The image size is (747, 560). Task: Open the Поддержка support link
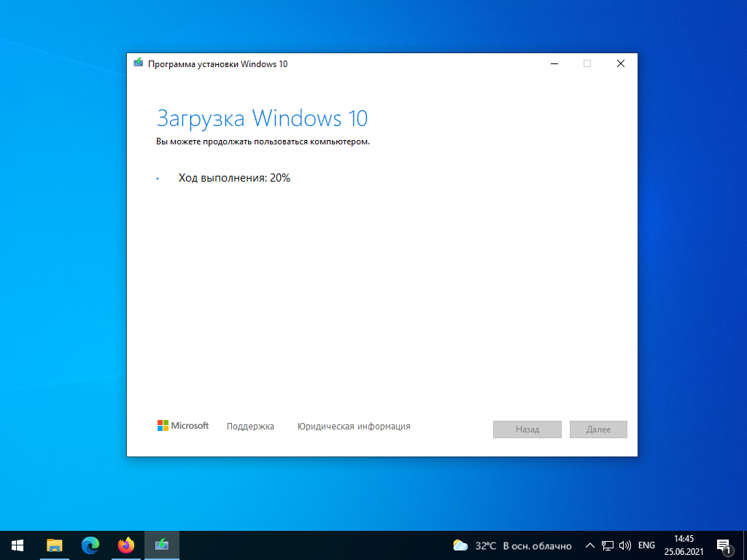coord(250,426)
